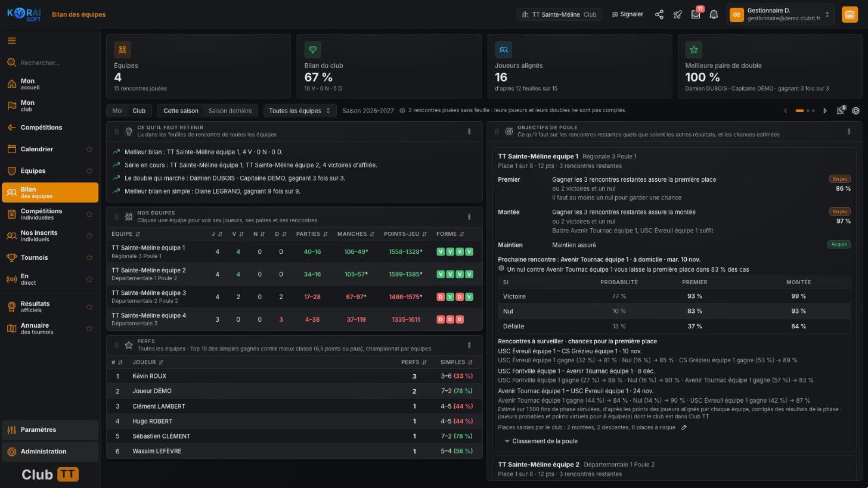Open the Paramètres button
The width and height of the screenshot is (868, 488).
point(50,430)
